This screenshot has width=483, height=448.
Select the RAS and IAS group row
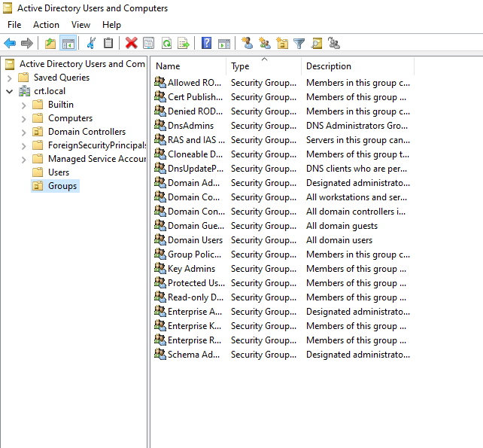click(x=282, y=140)
